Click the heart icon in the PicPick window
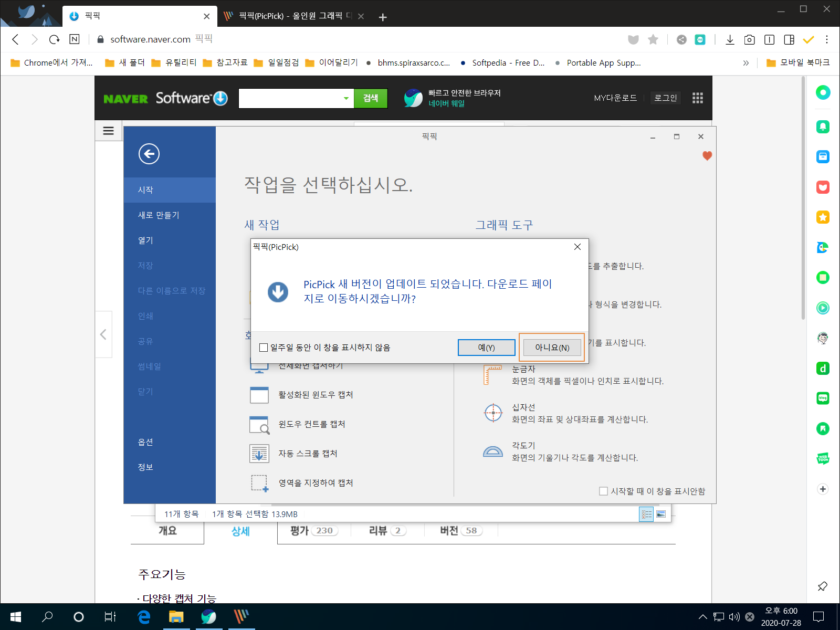This screenshot has height=630, width=840. [x=707, y=156]
